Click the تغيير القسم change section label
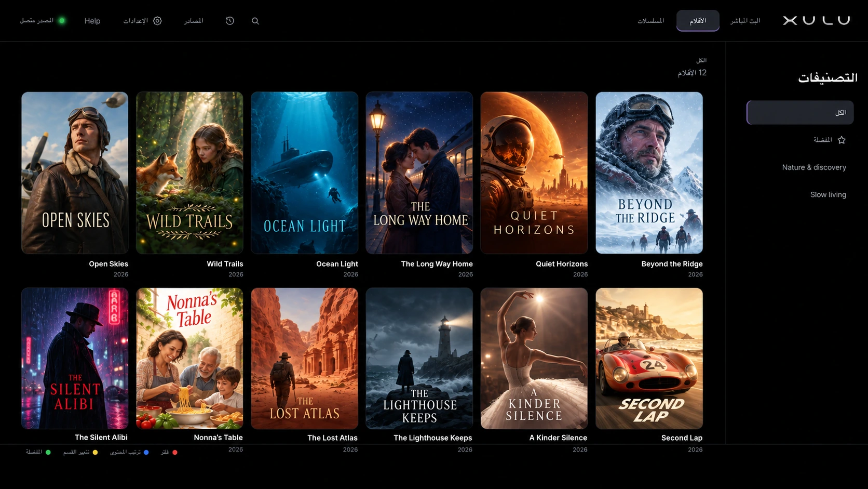 tap(77, 452)
